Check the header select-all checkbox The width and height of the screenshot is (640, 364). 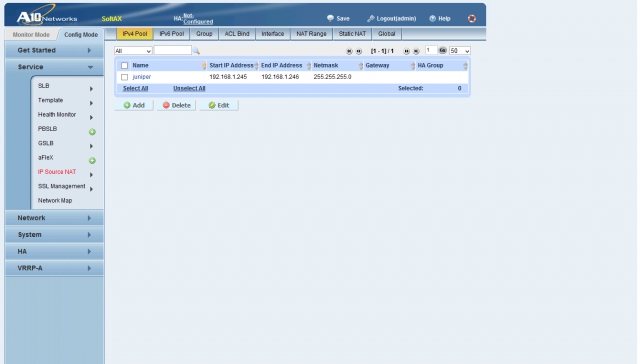[124, 66]
